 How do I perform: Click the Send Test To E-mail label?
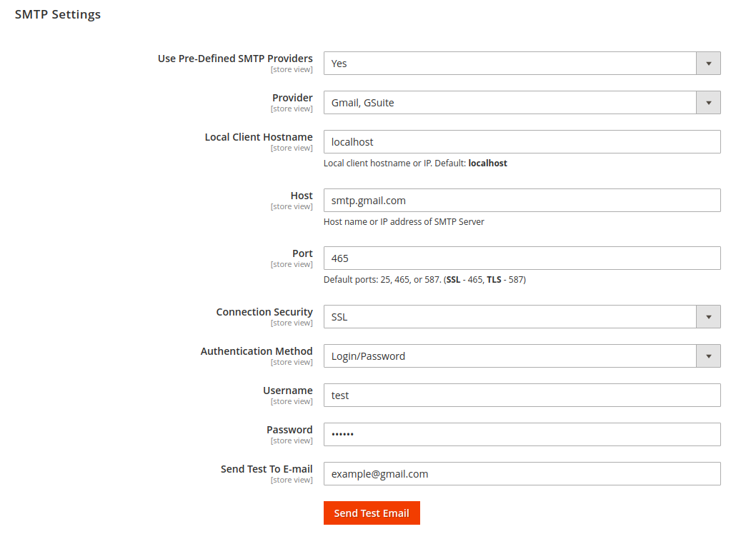(x=267, y=469)
